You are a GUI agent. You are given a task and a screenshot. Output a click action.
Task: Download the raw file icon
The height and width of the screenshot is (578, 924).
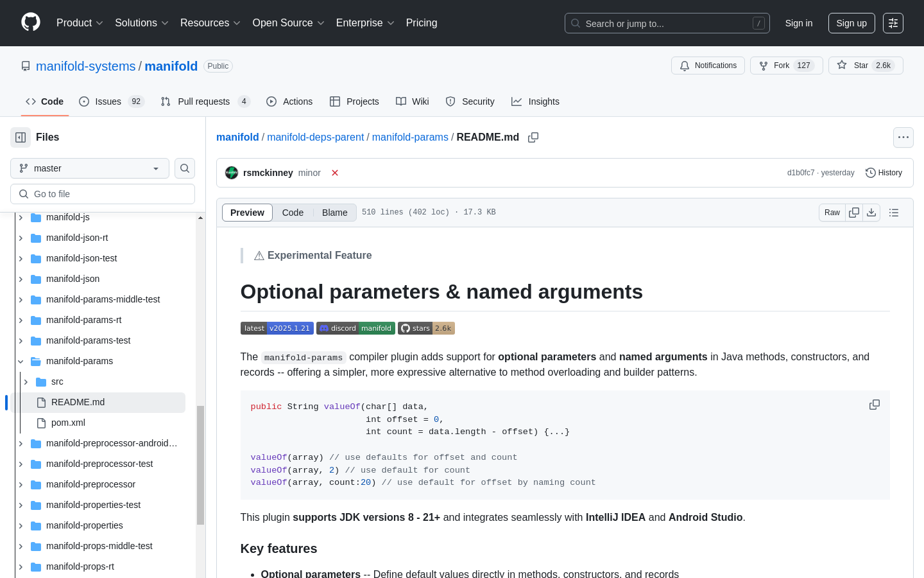pos(871,213)
